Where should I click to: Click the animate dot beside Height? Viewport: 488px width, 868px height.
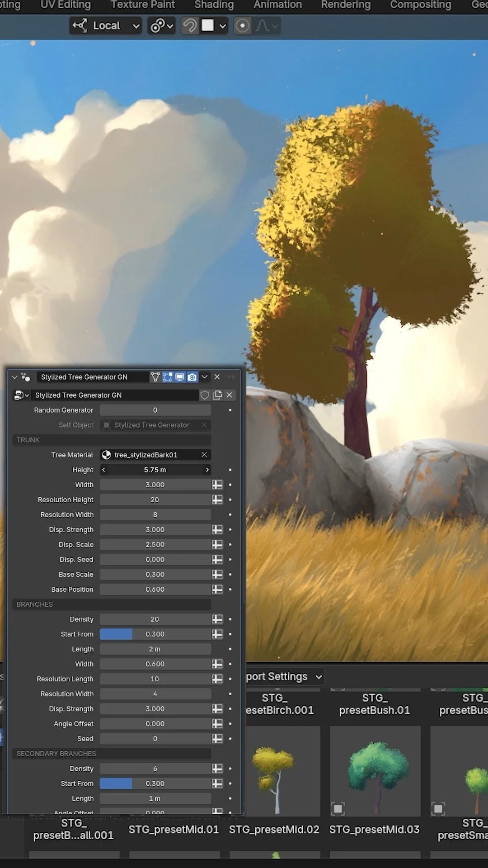230,470
